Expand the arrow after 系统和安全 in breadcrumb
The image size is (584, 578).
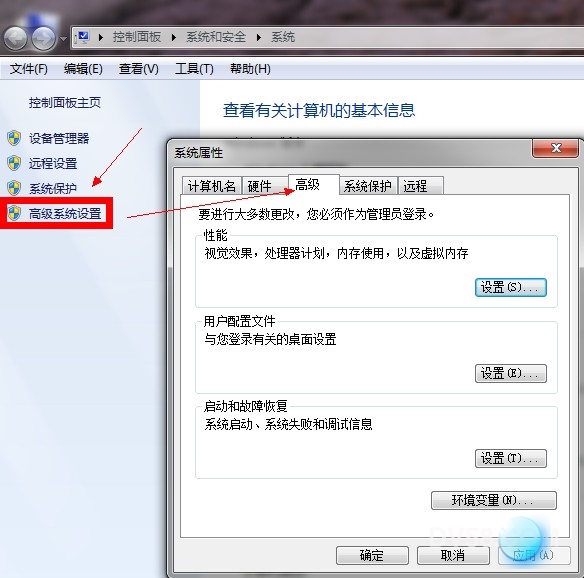[x=259, y=38]
